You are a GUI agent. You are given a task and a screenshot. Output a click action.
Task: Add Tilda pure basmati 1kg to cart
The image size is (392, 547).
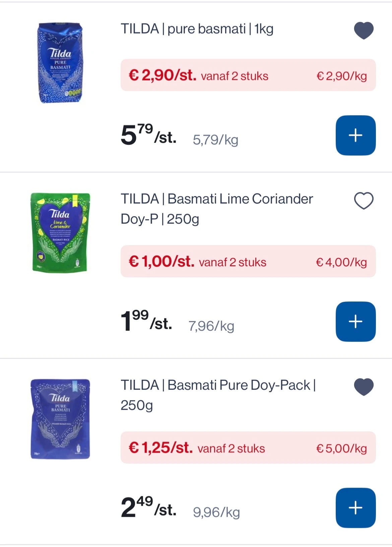point(355,135)
